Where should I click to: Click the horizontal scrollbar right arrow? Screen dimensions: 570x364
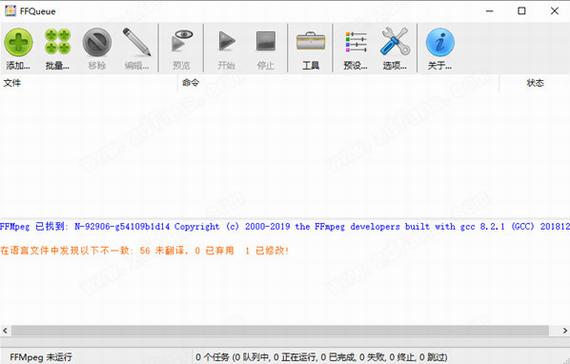[x=565, y=331]
